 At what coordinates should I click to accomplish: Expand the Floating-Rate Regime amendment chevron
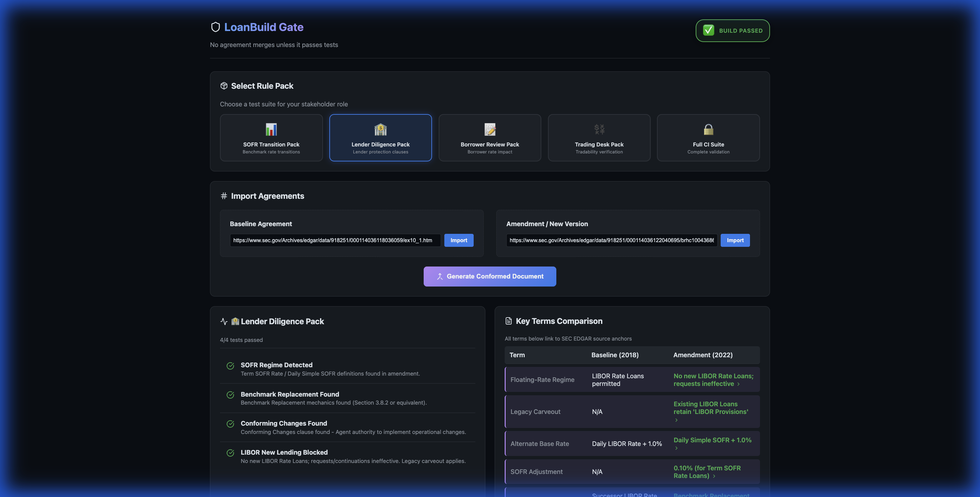click(x=738, y=384)
